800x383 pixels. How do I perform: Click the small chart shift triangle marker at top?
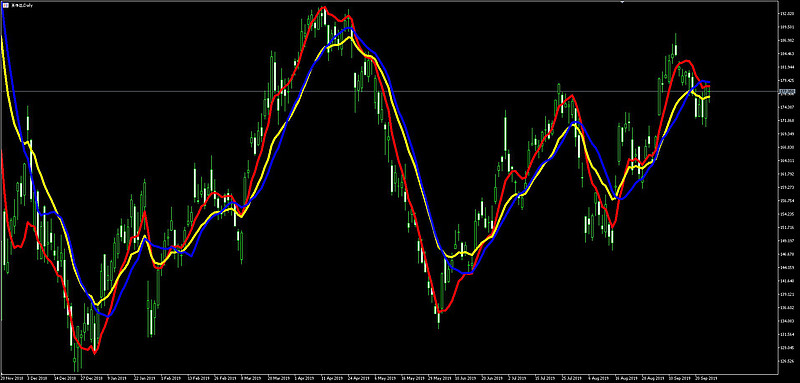622,2
